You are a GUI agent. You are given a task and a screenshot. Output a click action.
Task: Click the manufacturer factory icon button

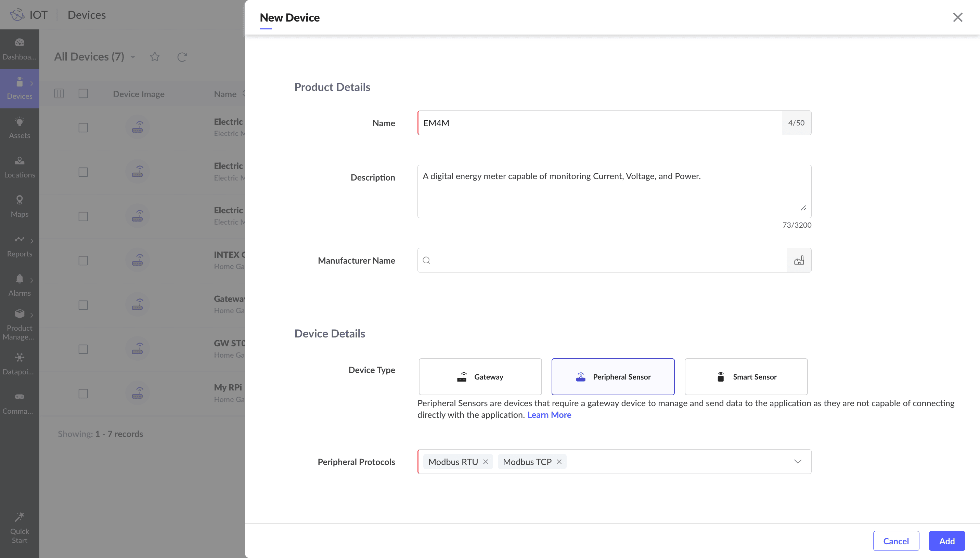(x=799, y=260)
